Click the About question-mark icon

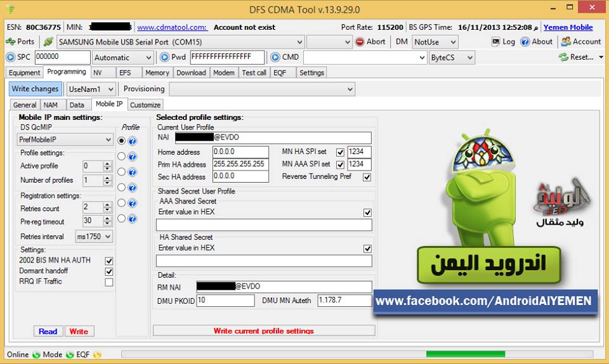[525, 41]
